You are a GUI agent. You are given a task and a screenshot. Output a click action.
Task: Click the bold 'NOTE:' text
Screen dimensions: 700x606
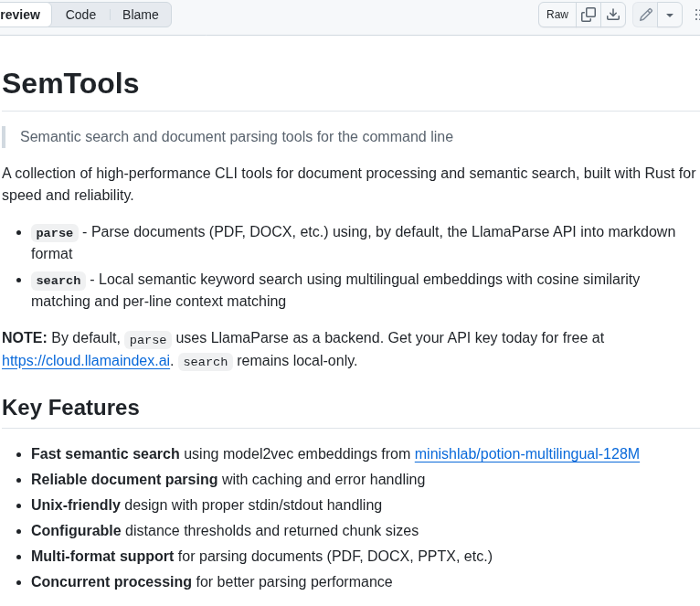pyautogui.click(x=25, y=337)
